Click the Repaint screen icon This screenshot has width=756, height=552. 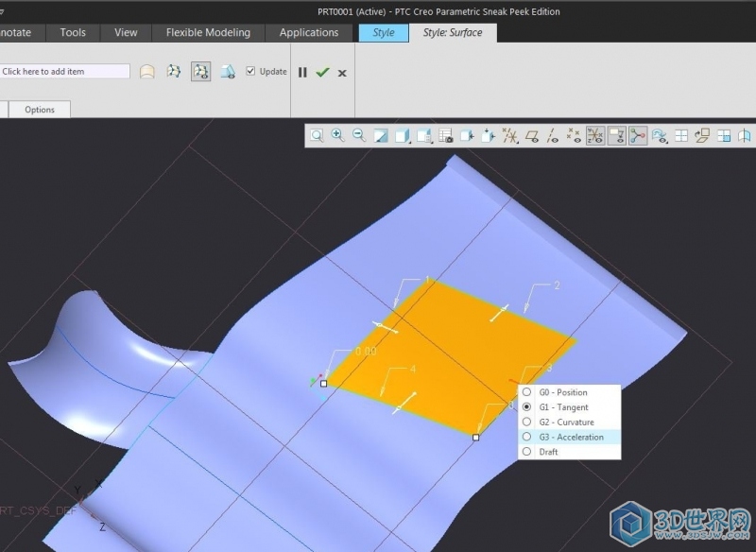point(381,136)
